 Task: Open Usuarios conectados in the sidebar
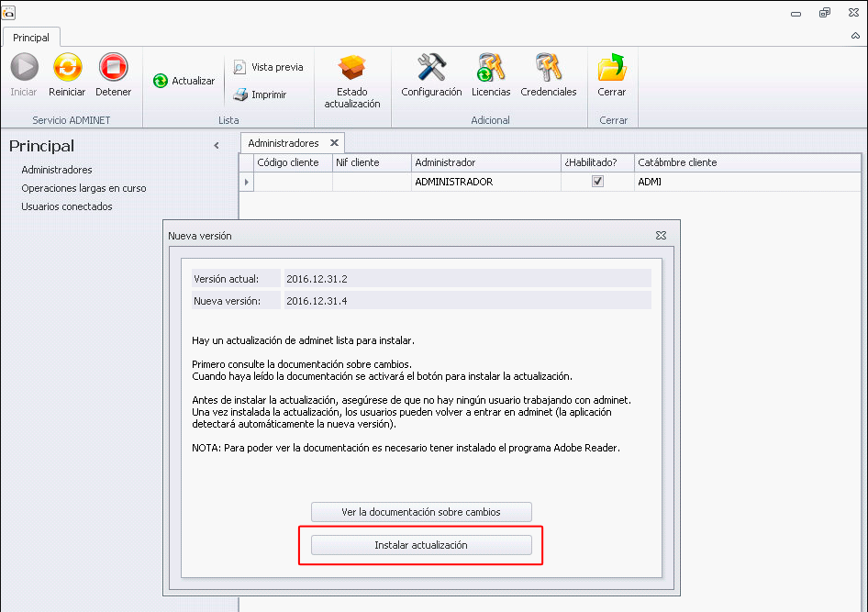[x=66, y=206]
